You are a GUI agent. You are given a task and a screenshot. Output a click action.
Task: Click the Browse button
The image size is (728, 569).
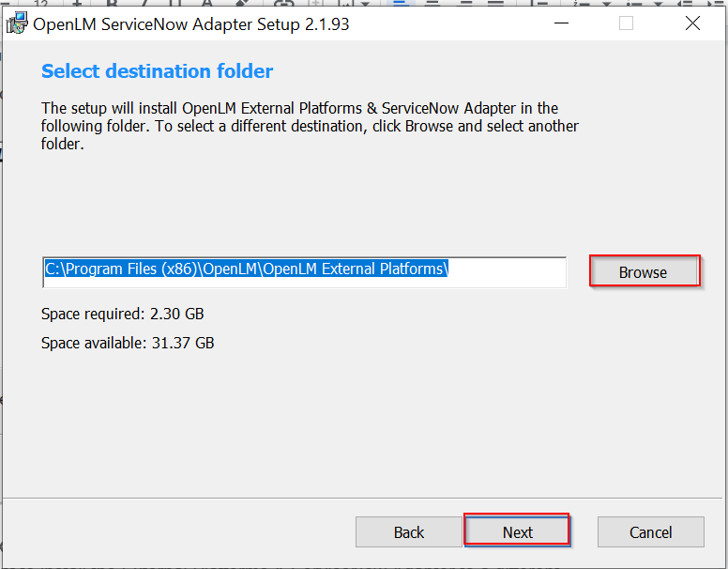tap(644, 272)
